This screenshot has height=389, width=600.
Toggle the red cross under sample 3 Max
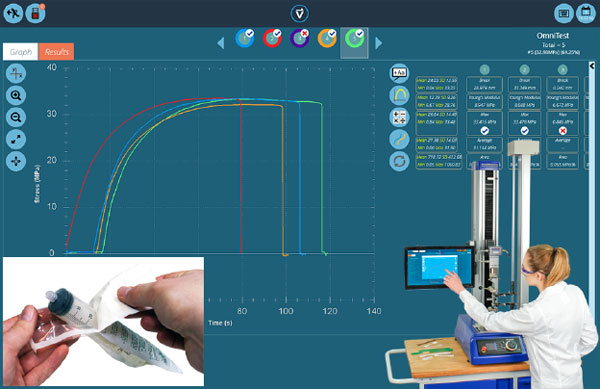coord(562,131)
